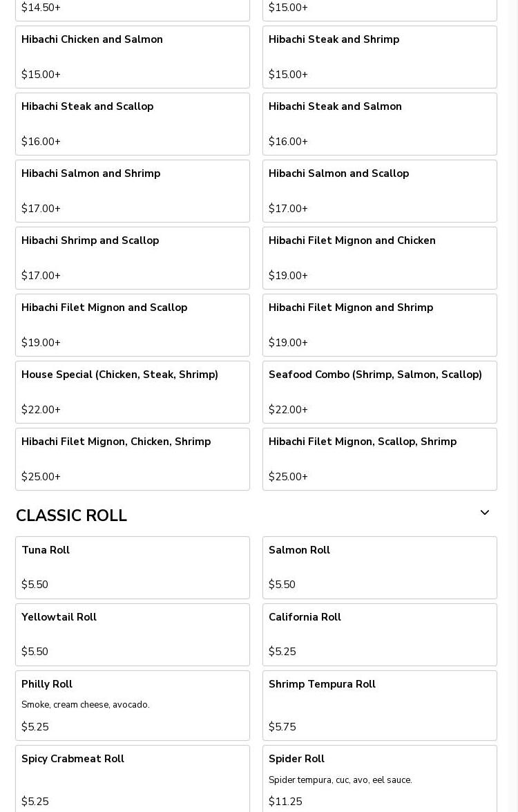Image resolution: width=518 pixels, height=812 pixels.
Task: Click the California Roll card
Action: pyautogui.click(x=379, y=634)
